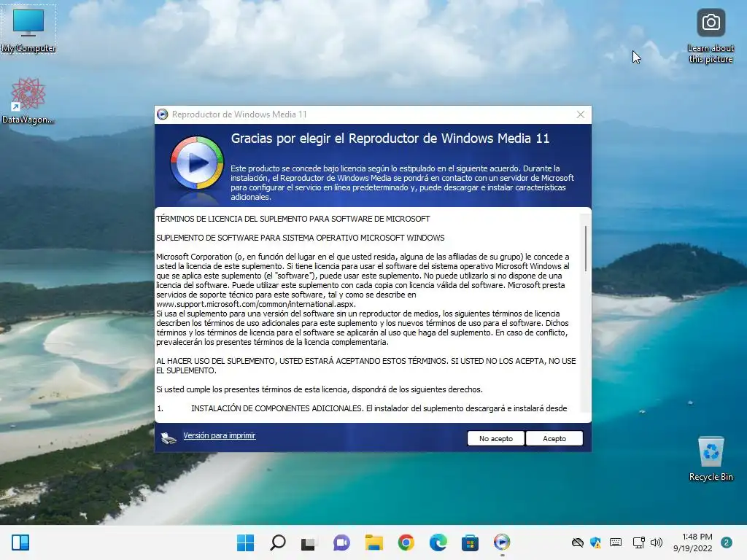
Task: Click the Windows Media Player title bar icon
Action: click(x=163, y=114)
